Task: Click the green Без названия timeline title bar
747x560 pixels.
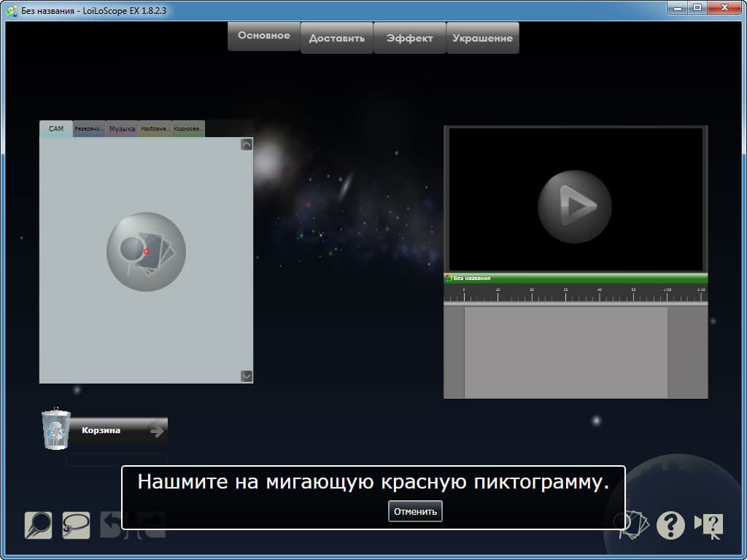Action: 576,278
